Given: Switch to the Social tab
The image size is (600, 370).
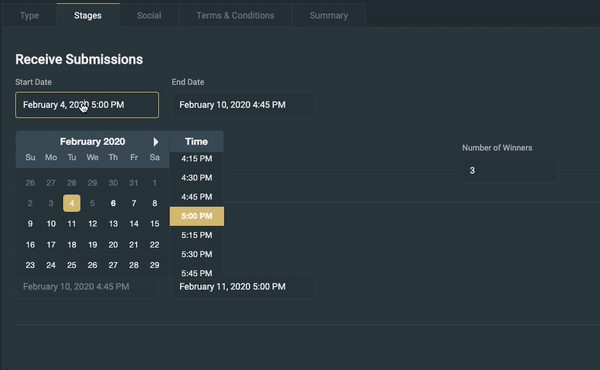Looking at the screenshot, I should pyautogui.click(x=149, y=16).
